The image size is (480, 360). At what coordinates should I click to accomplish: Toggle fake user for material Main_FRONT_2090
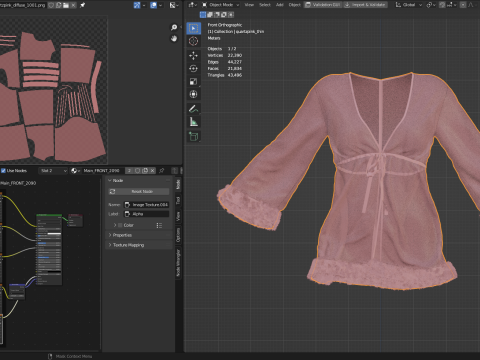[x=137, y=171]
